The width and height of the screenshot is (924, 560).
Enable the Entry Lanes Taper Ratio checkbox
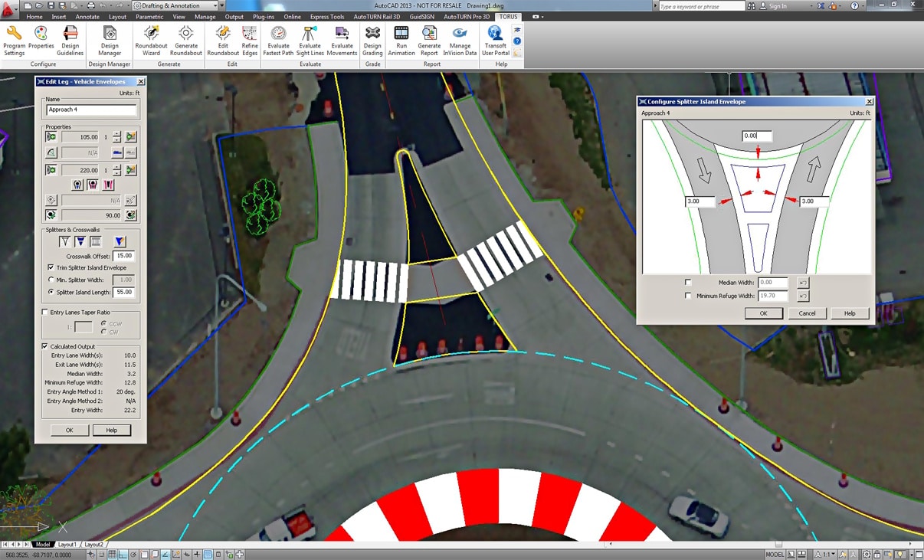45,313
